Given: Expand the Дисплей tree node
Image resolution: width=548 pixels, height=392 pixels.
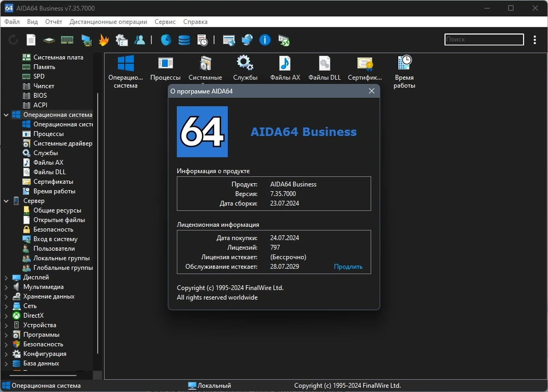Looking at the screenshot, I should 6,277.
